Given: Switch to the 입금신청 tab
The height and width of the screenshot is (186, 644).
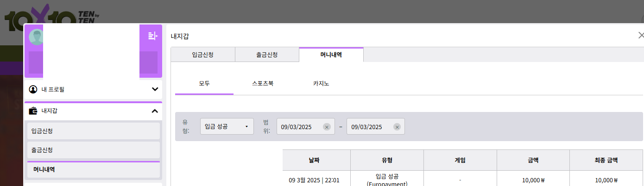Looking at the screenshot, I should point(203,55).
